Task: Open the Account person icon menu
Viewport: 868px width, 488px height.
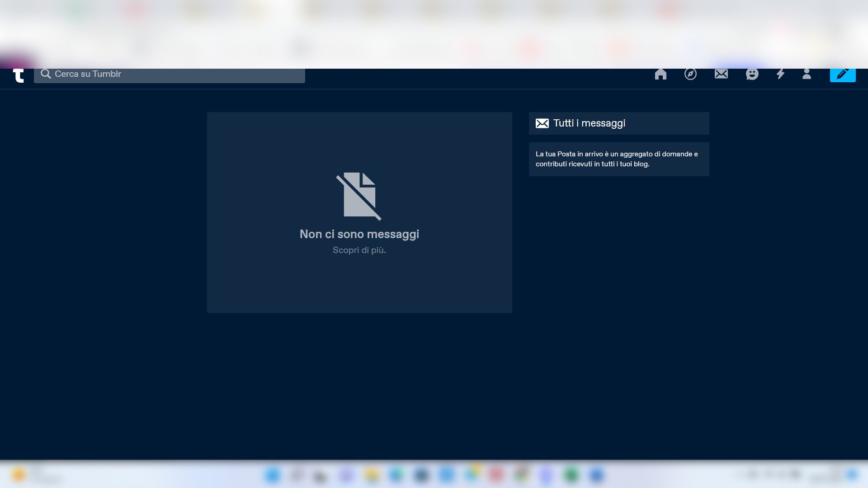Action: 807,74
